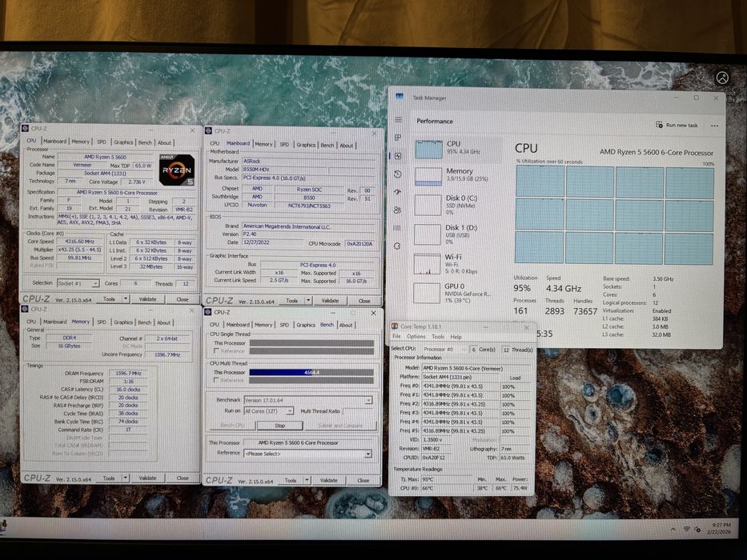The image size is (747, 560).
Task: Open App history from Task Manager sidebar
Action: 398,174
